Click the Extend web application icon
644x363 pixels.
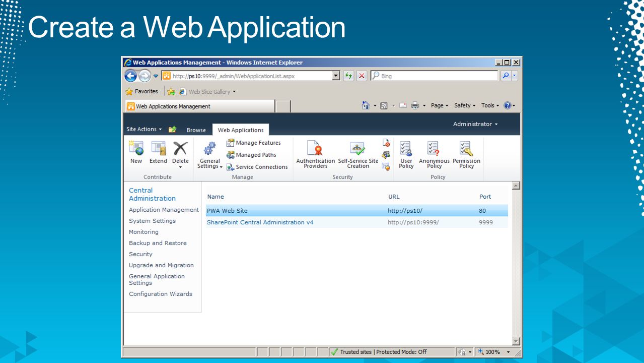[x=158, y=152]
